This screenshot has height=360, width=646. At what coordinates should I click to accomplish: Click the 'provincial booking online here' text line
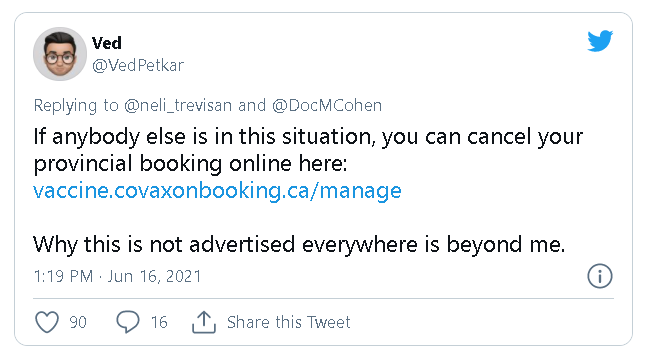(x=190, y=164)
